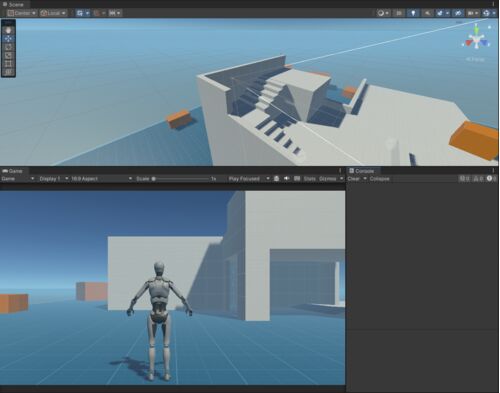Open the scene effects dropdown arrow
The image size is (500, 393).
click(x=447, y=13)
